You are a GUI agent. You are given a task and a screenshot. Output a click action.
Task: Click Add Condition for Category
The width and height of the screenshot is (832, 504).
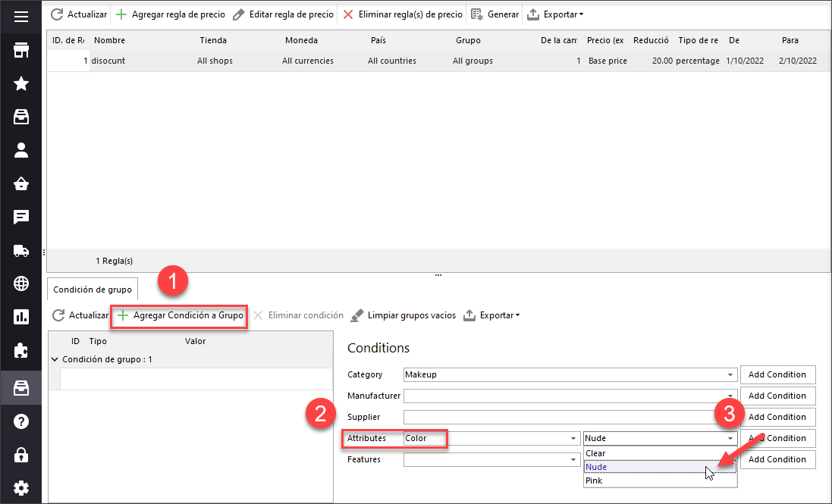point(777,374)
